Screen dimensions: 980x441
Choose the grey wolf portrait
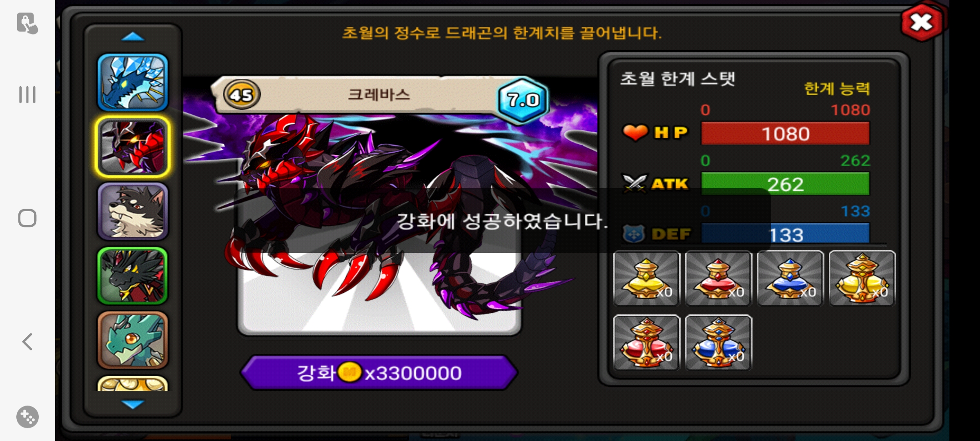point(133,212)
